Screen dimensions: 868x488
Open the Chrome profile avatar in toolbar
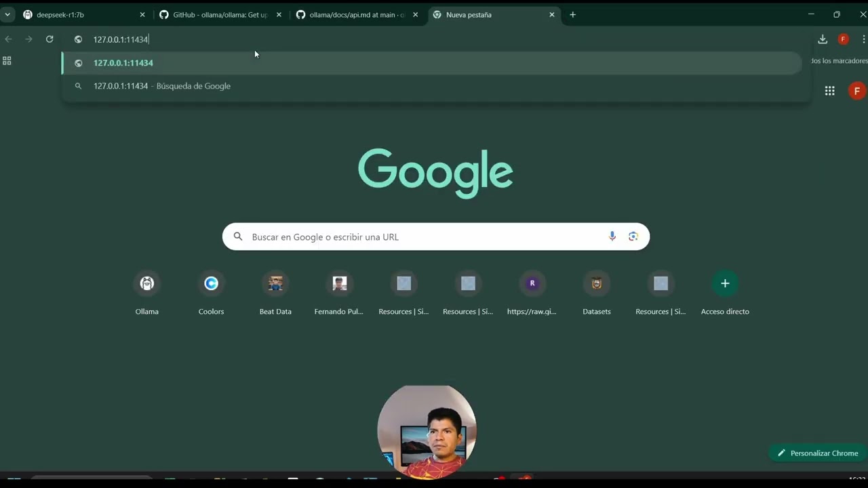(x=844, y=39)
